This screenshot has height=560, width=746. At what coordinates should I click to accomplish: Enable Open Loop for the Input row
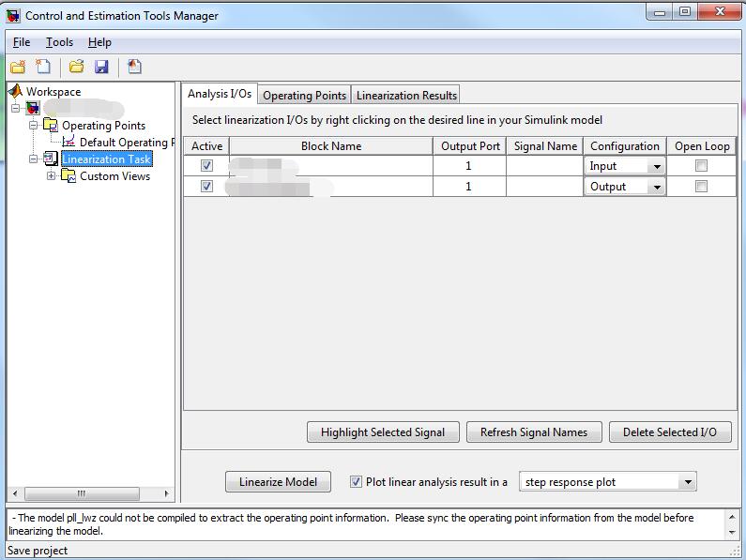701,166
